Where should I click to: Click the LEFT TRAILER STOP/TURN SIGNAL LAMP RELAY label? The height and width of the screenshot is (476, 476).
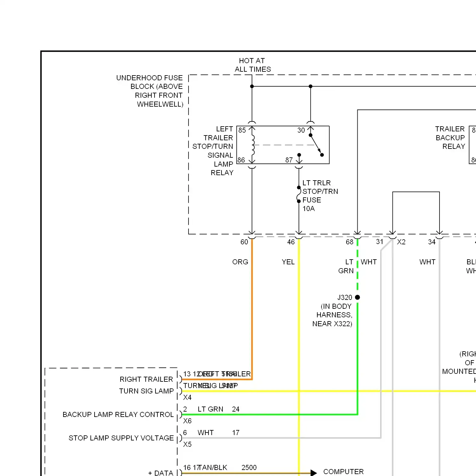click(x=213, y=151)
